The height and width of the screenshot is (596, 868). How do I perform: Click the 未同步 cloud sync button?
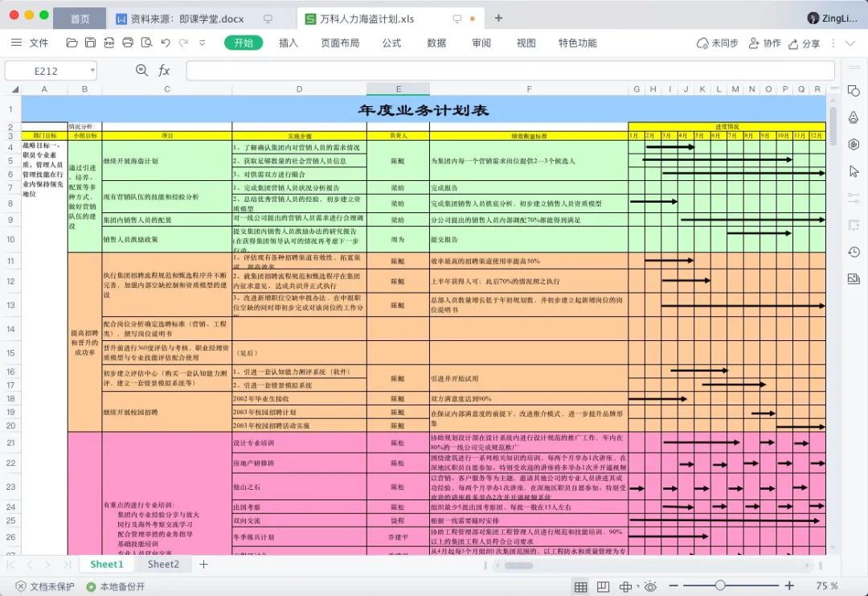point(717,43)
